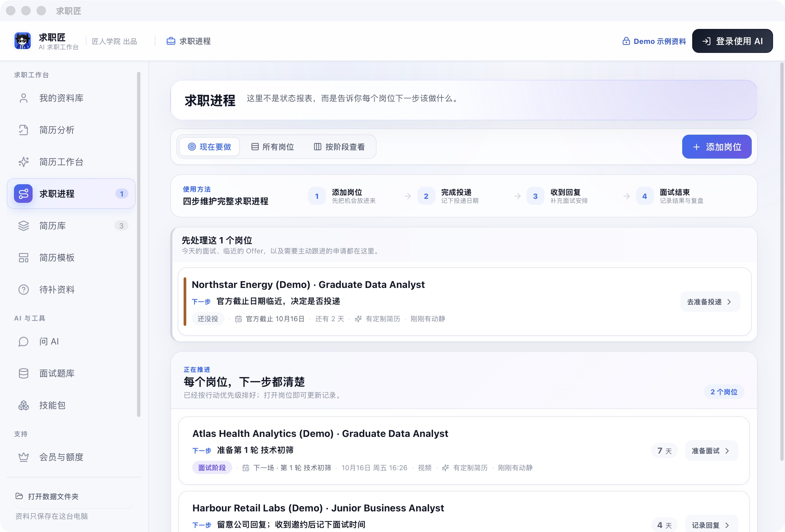785x532 pixels.
Task: Click the sparkle icon for 简历工作台
Action: 23,162
